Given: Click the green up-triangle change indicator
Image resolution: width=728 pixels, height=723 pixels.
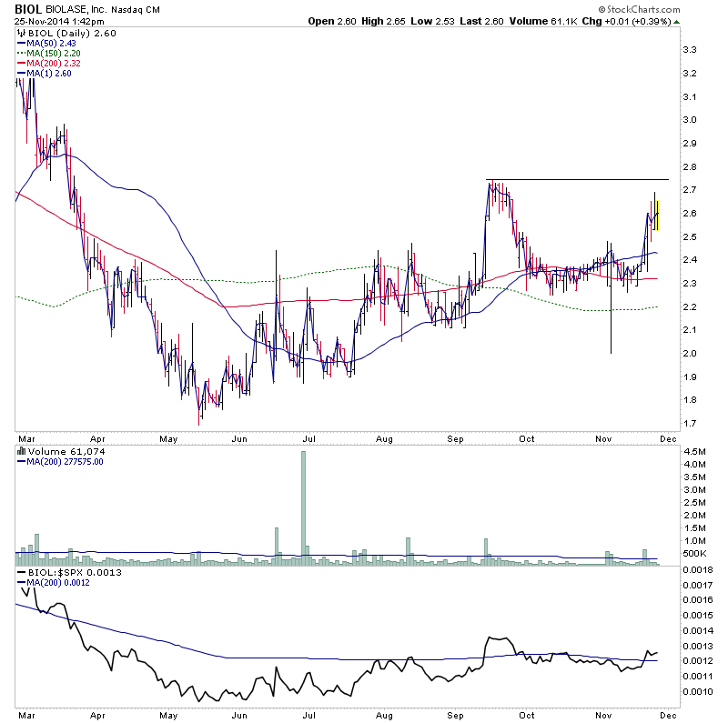Looking at the screenshot, I should point(677,22).
